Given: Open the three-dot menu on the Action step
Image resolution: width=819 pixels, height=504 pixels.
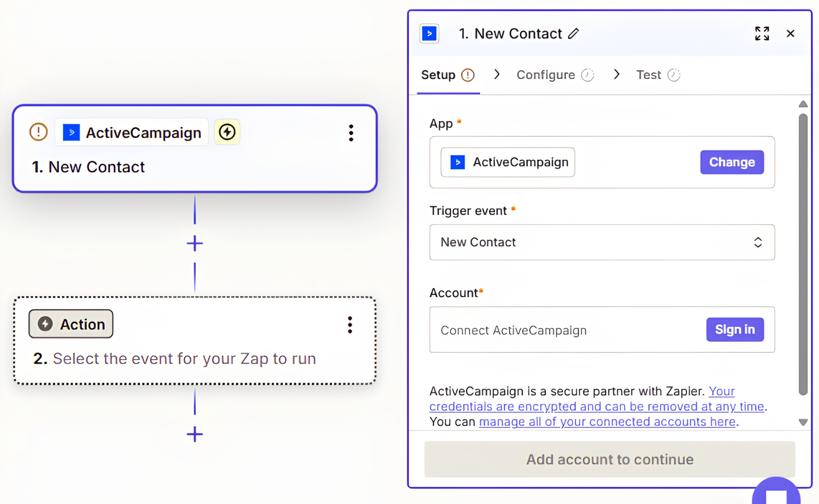Looking at the screenshot, I should point(350,325).
